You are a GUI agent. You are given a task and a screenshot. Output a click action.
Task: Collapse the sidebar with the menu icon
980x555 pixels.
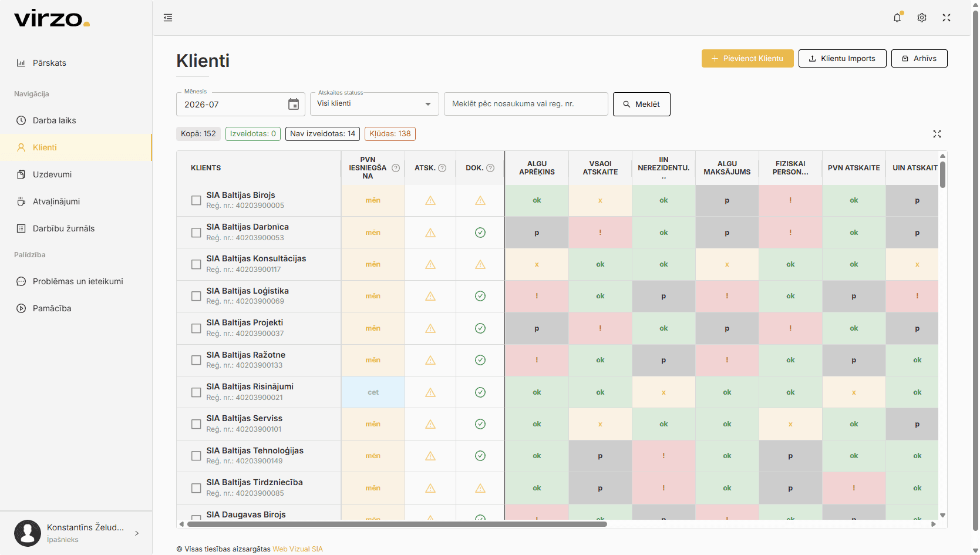tap(168, 18)
